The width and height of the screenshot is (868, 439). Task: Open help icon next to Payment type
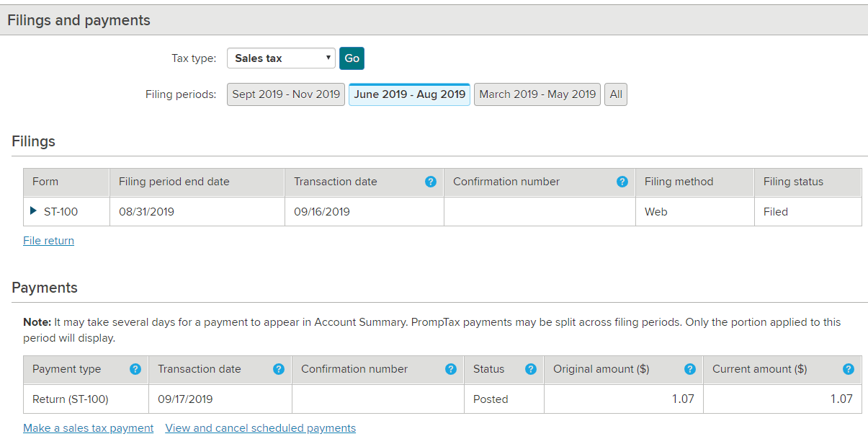[x=135, y=369]
